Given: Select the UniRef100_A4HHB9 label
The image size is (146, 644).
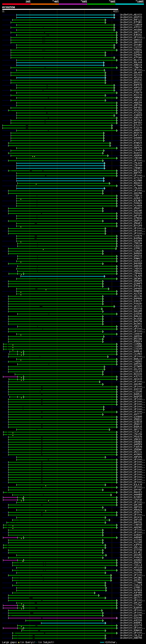Looking at the screenshot, I should [x=131, y=495].
